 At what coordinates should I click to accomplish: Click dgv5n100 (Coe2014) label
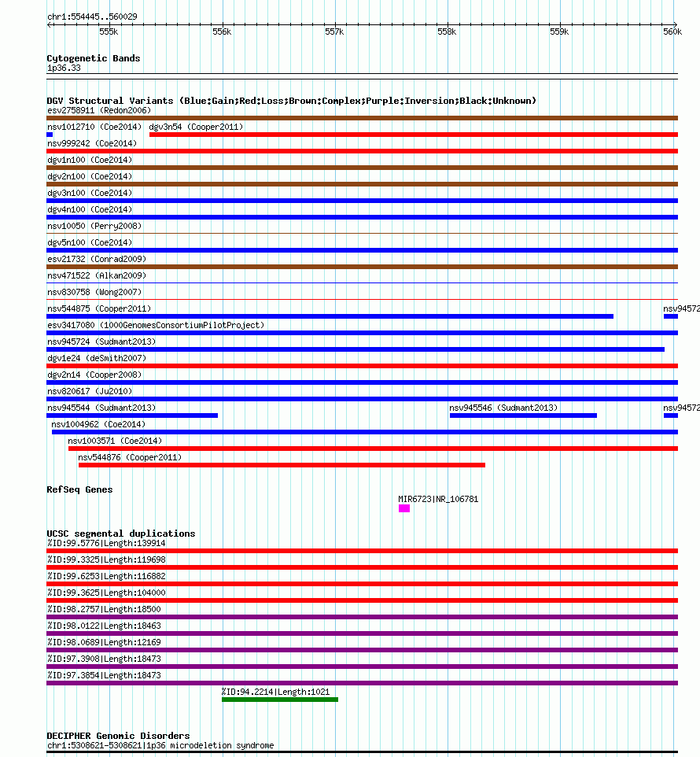pyautogui.click(x=90, y=242)
